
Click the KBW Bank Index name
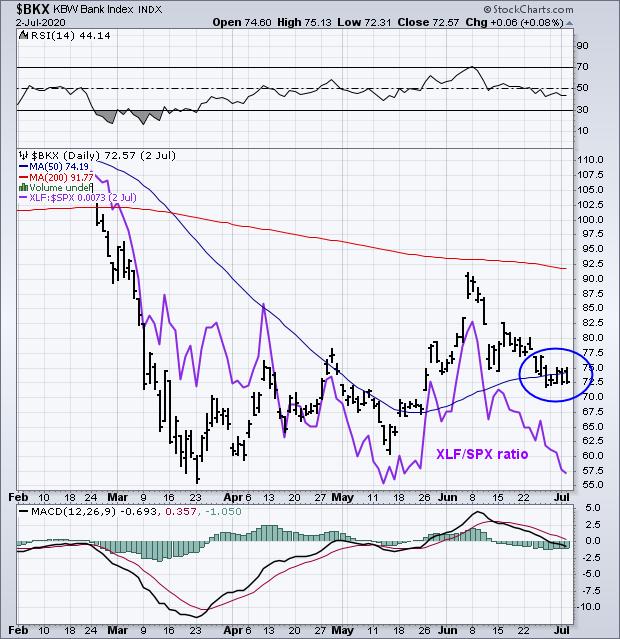94,9
